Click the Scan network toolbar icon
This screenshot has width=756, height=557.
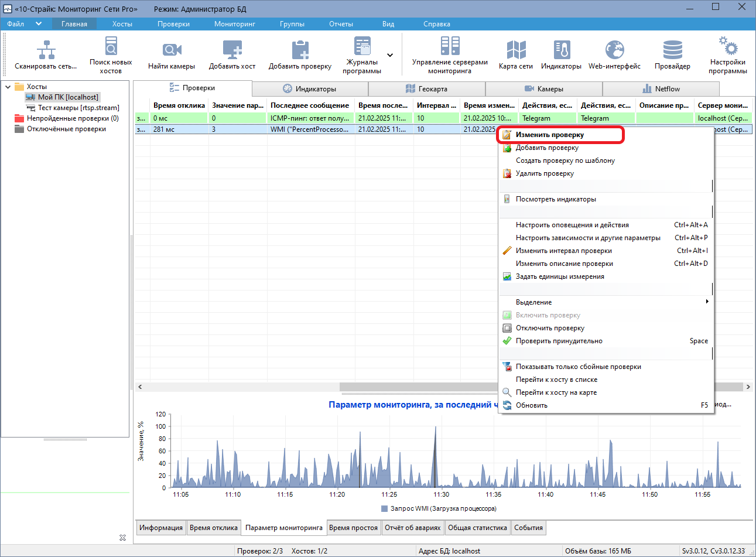point(46,51)
